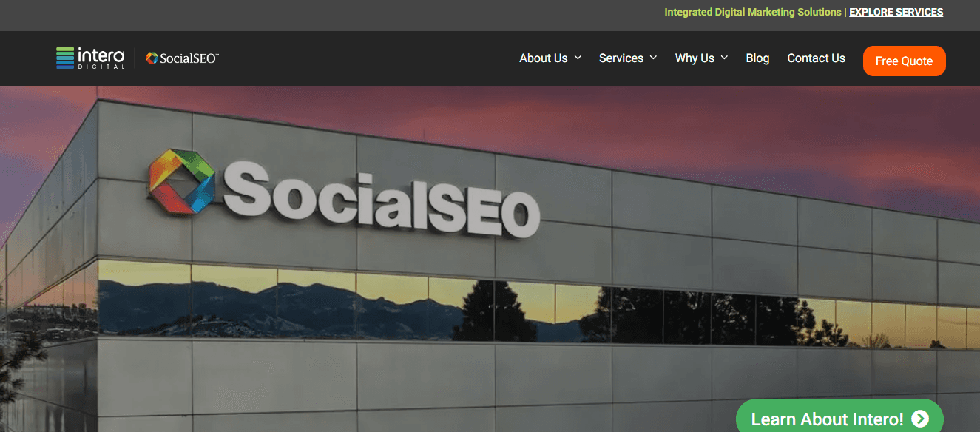Open the Why Us menu label
The width and height of the screenshot is (980, 432).
pyautogui.click(x=695, y=58)
